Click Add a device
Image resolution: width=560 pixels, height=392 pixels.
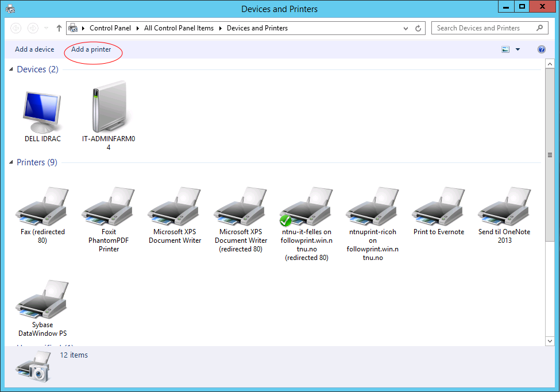[34, 49]
